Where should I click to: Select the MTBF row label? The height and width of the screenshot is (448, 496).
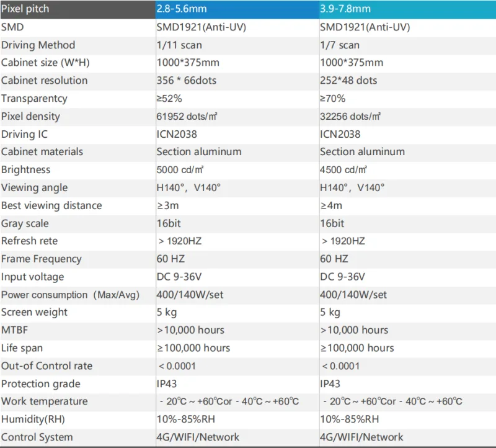tap(14, 330)
